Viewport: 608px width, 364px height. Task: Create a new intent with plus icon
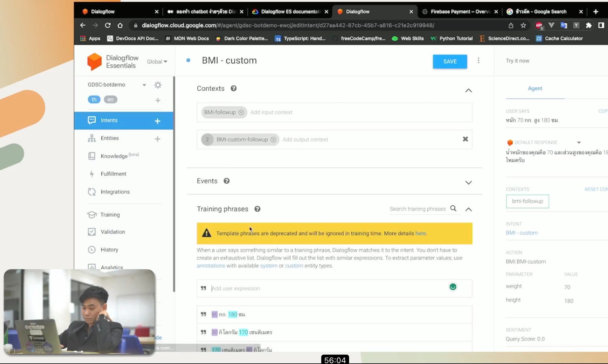(x=157, y=121)
